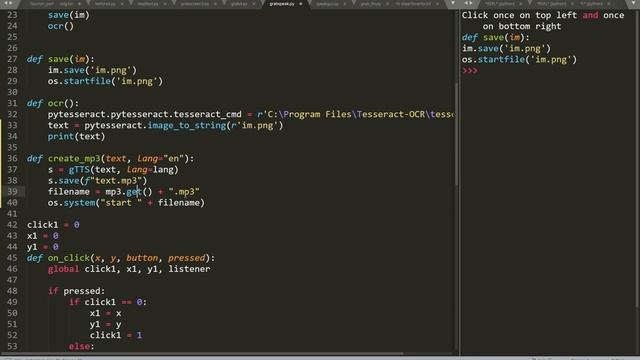Click 'on bottom right' in the console pane
This screenshot has height=360, width=640.
[522, 26]
